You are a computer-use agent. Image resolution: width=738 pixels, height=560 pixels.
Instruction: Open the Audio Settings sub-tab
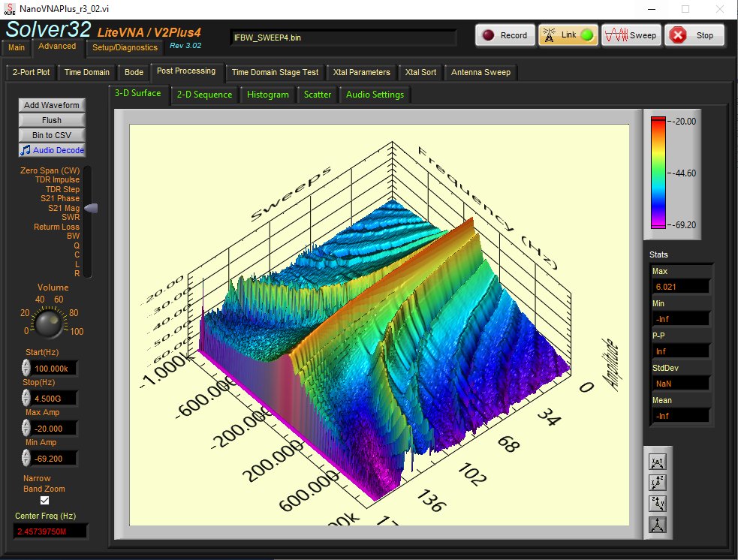point(375,95)
